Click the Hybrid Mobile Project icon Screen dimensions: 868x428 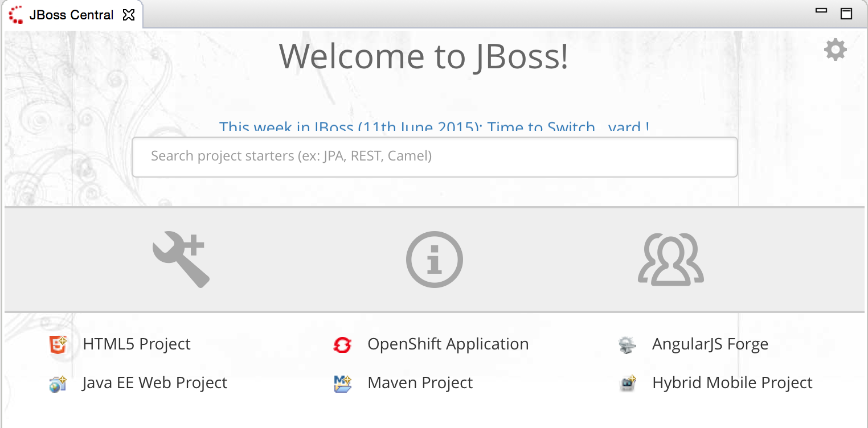627,384
